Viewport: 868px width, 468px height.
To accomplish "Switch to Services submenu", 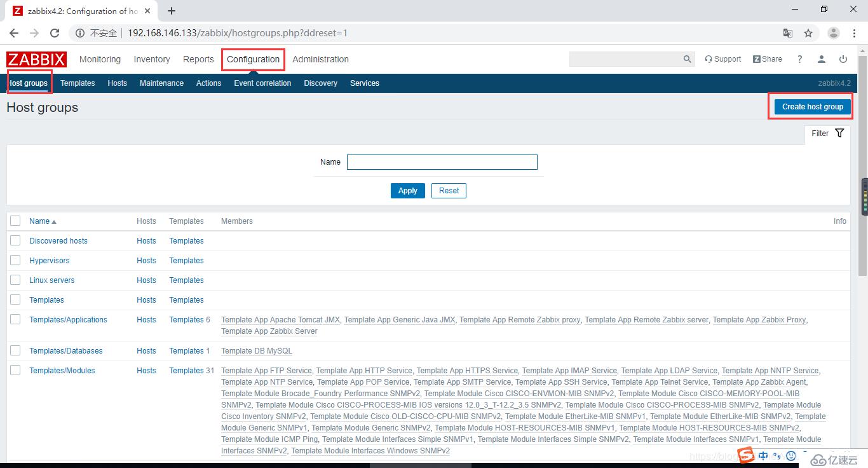I will click(x=365, y=83).
